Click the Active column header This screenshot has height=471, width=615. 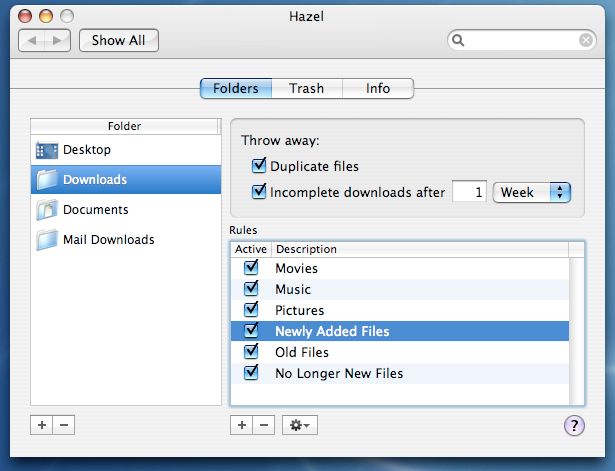click(251, 249)
